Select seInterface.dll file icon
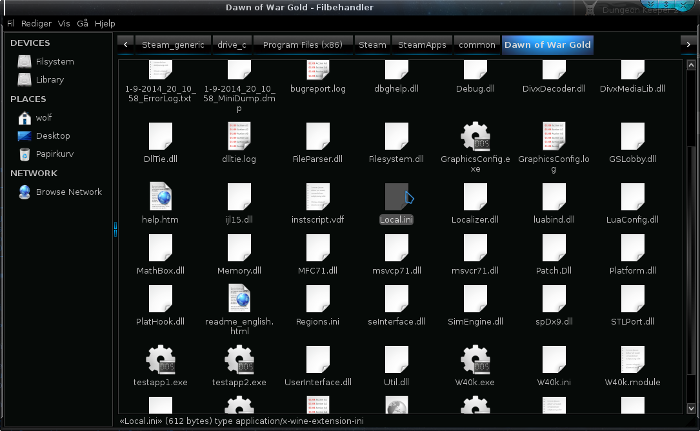The height and width of the screenshot is (431, 700). pos(396,298)
